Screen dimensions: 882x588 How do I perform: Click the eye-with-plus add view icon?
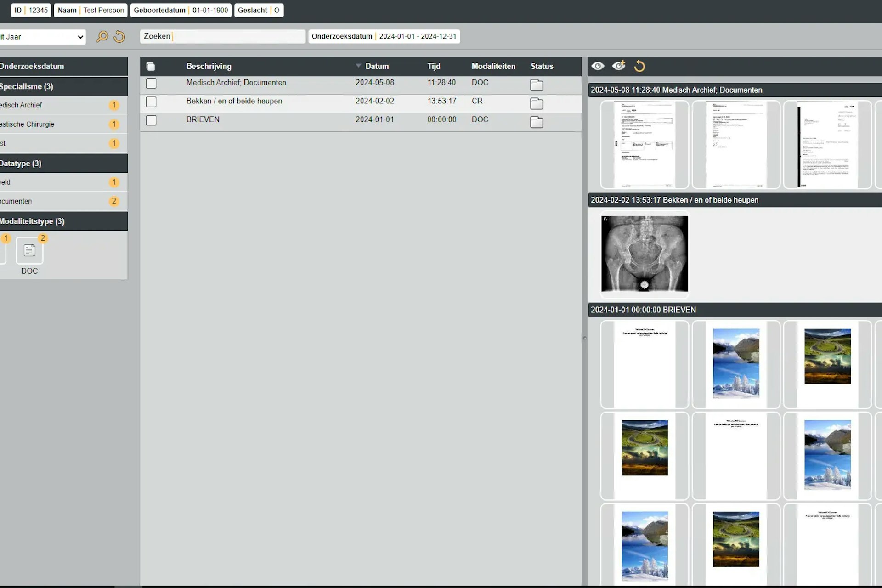coord(619,66)
